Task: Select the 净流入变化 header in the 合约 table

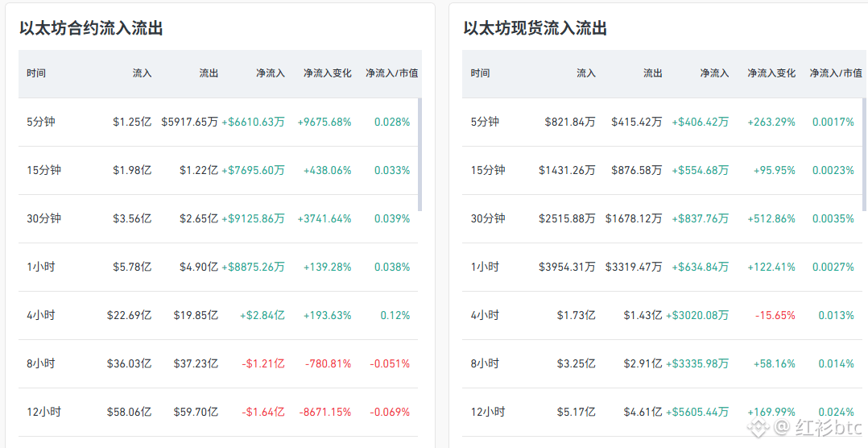Action: [327, 73]
